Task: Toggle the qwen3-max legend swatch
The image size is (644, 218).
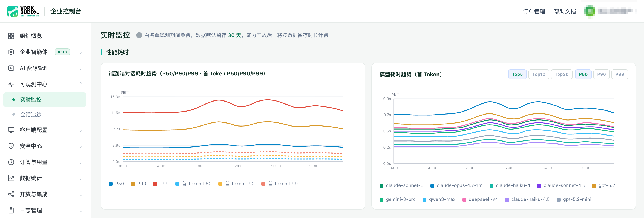Action: pos(424,200)
